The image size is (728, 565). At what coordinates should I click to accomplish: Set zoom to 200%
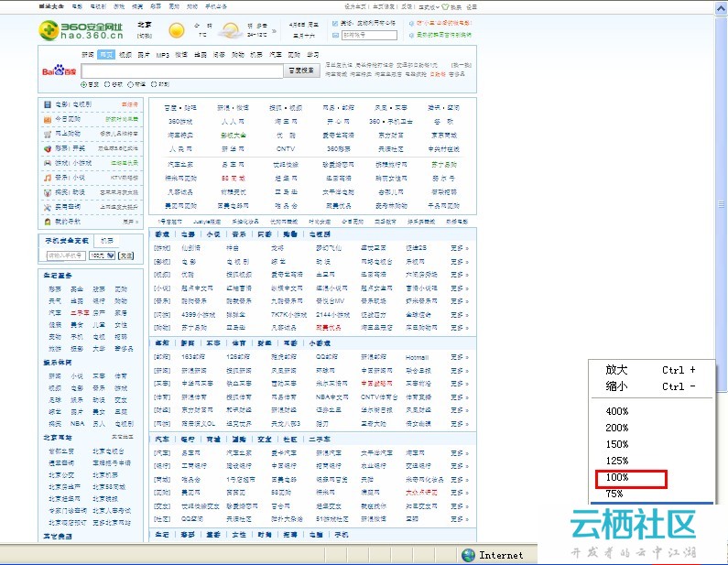pyautogui.click(x=617, y=428)
